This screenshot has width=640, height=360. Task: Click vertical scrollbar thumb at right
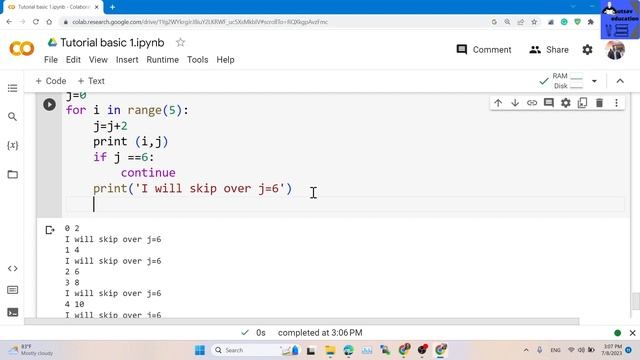[x=636, y=302]
